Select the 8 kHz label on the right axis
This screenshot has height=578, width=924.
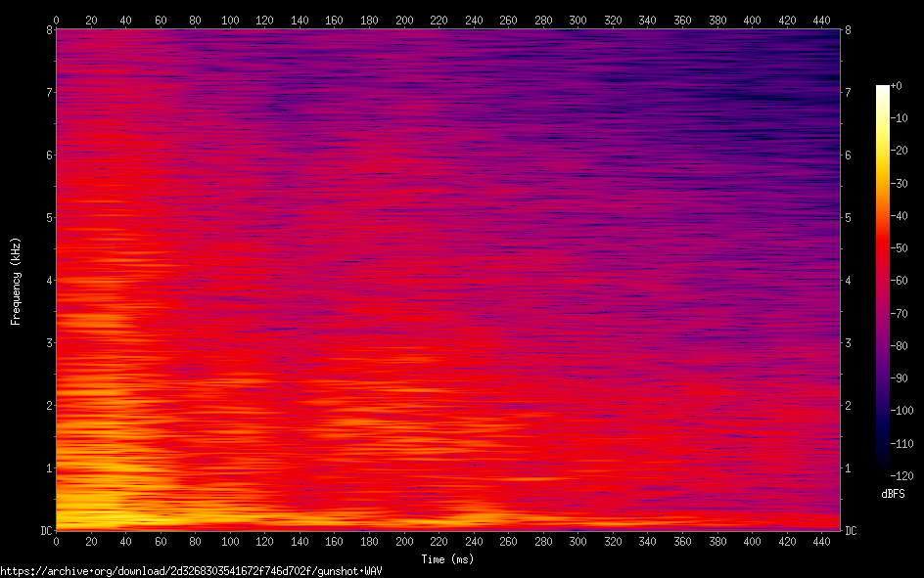coord(848,29)
